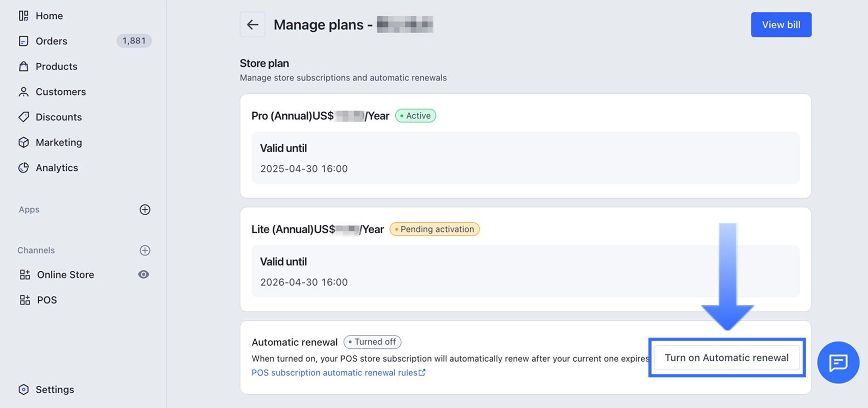Click the Analytics pie chart icon
868x408 pixels.
23,168
